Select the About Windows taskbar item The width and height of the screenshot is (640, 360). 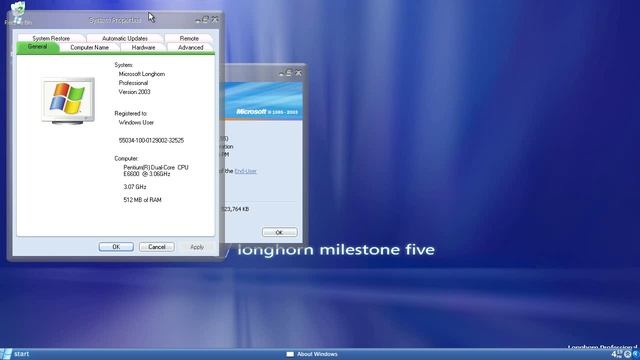pos(312,354)
